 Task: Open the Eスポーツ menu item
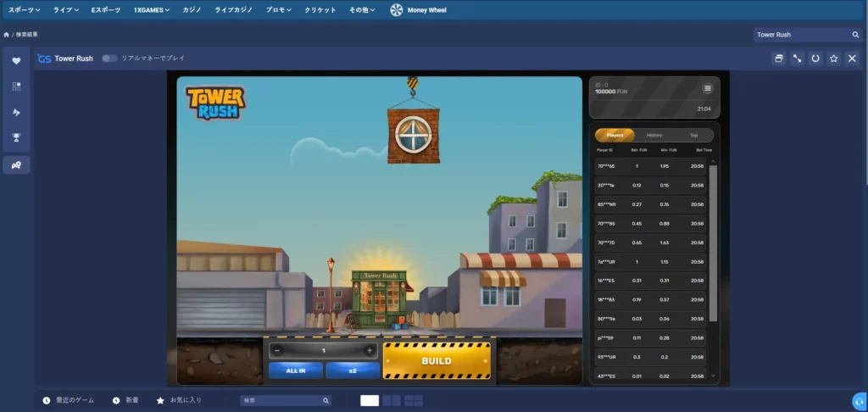106,10
